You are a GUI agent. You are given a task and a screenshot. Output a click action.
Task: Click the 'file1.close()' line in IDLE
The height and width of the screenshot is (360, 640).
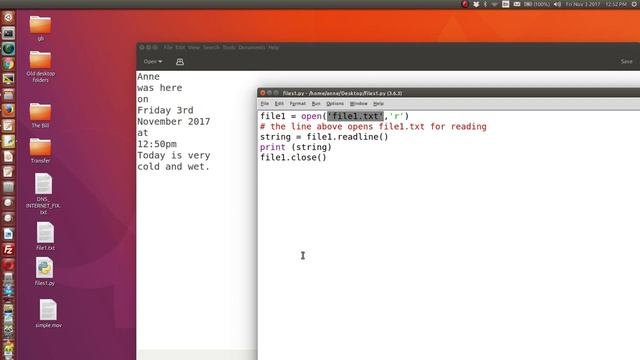tap(293, 158)
